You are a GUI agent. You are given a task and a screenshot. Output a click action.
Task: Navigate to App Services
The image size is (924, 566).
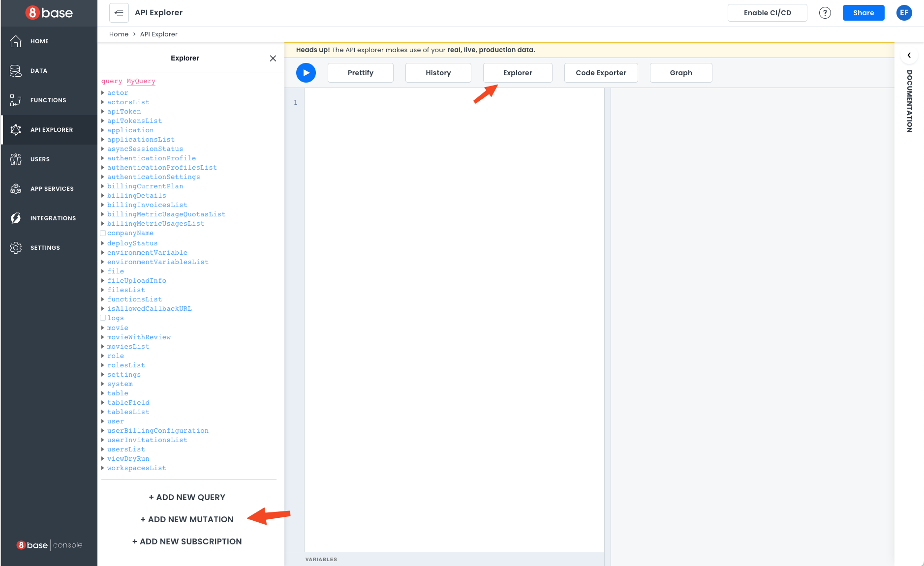52,189
